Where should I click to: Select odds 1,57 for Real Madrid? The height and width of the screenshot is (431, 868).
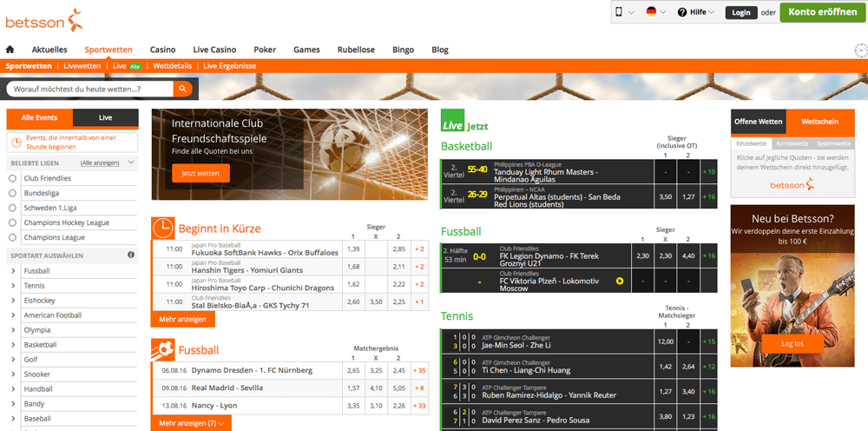pos(352,388)
